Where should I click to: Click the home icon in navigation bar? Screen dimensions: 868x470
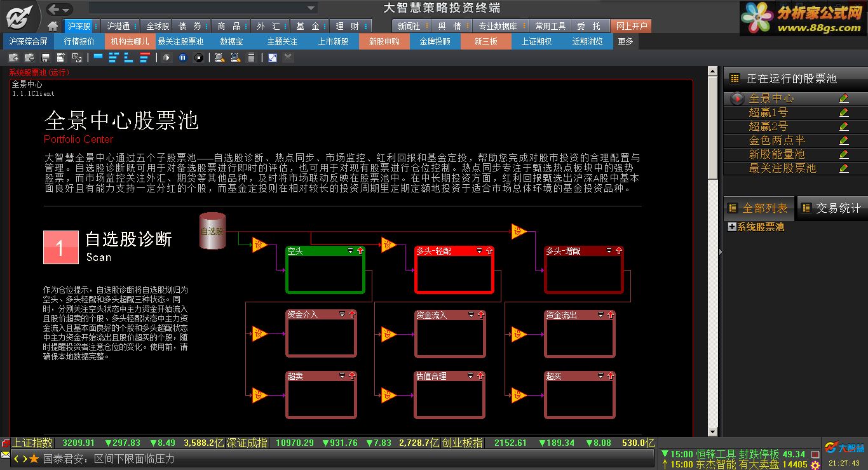[x=53, y=26]
